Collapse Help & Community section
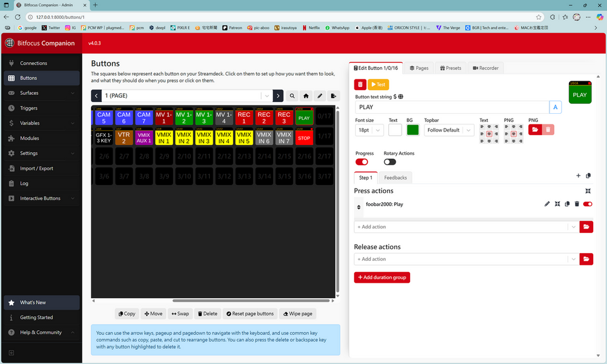Image resolution: width=607 pixels, height=364 pixels. [x=42, y=332]
